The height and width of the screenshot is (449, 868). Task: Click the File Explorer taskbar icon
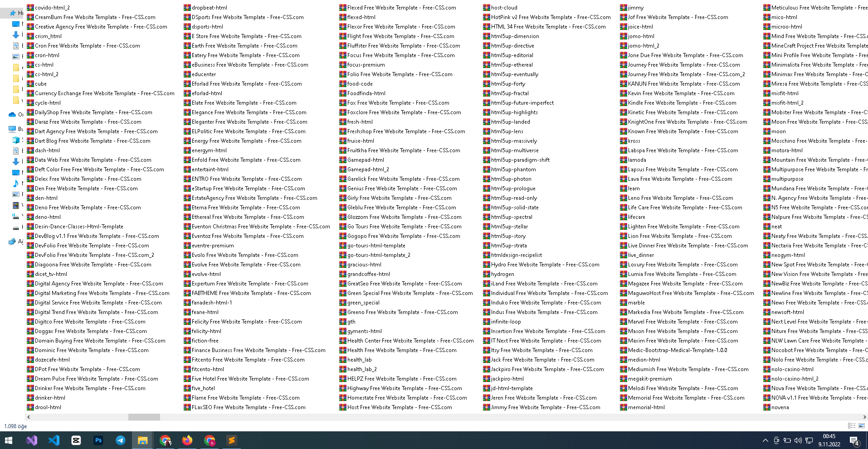pyautogui.click(x=143, y=440)
